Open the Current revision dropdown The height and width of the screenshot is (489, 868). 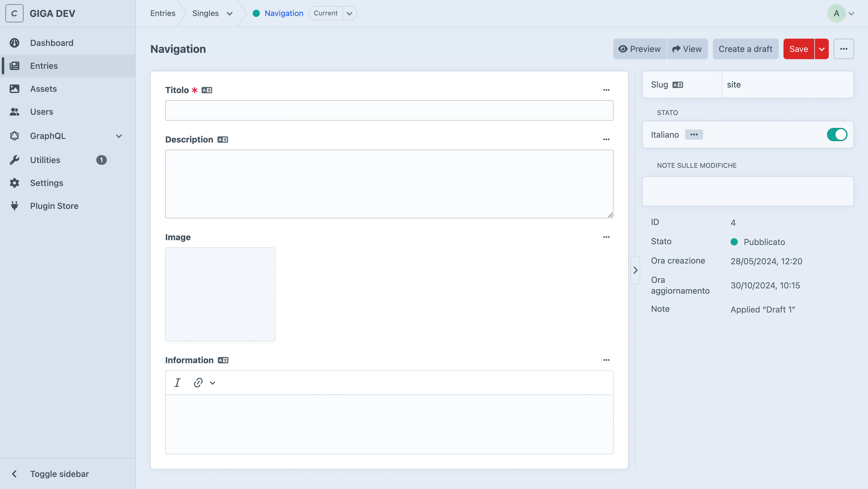tap(349, 14)
